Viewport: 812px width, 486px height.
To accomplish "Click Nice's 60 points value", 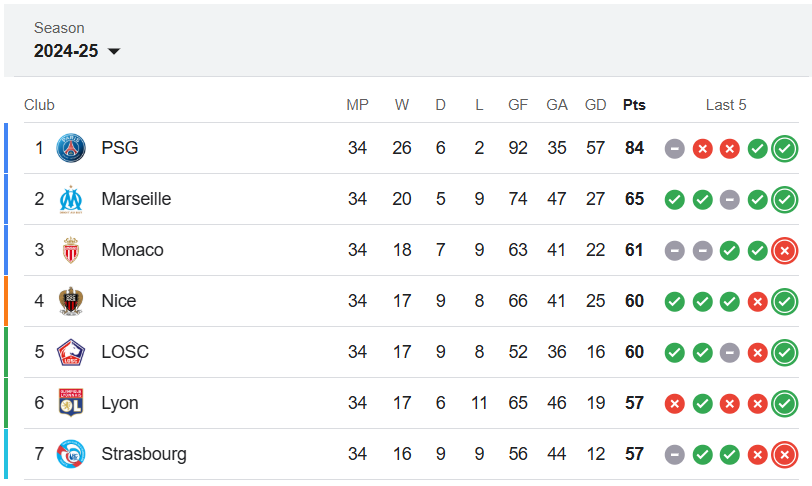I will tap(634, 301).
